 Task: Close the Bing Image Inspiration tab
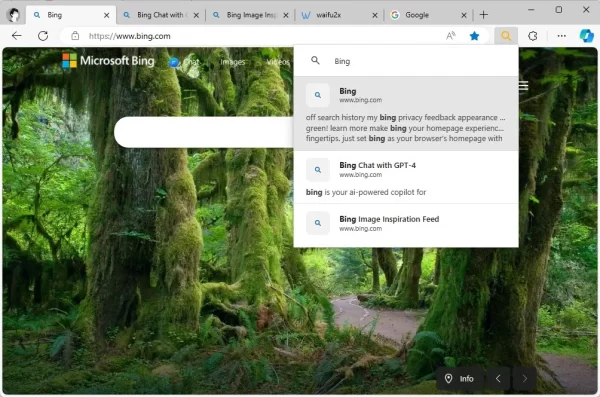[x=286, y=15]
